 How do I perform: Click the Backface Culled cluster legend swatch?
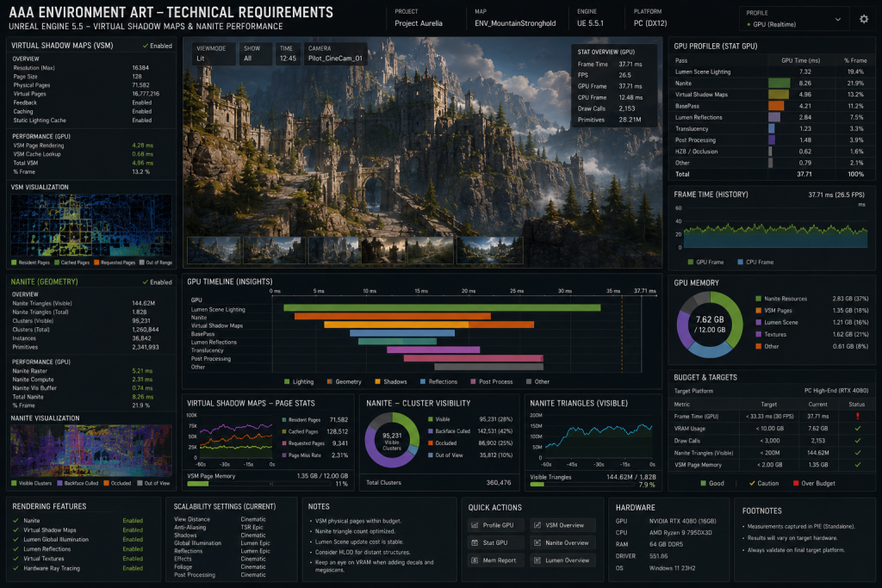[x=431, y=431]
